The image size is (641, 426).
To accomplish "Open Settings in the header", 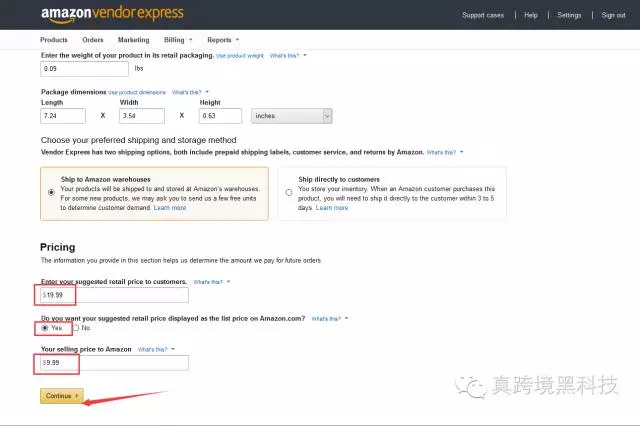I will [x=569, y=15].
